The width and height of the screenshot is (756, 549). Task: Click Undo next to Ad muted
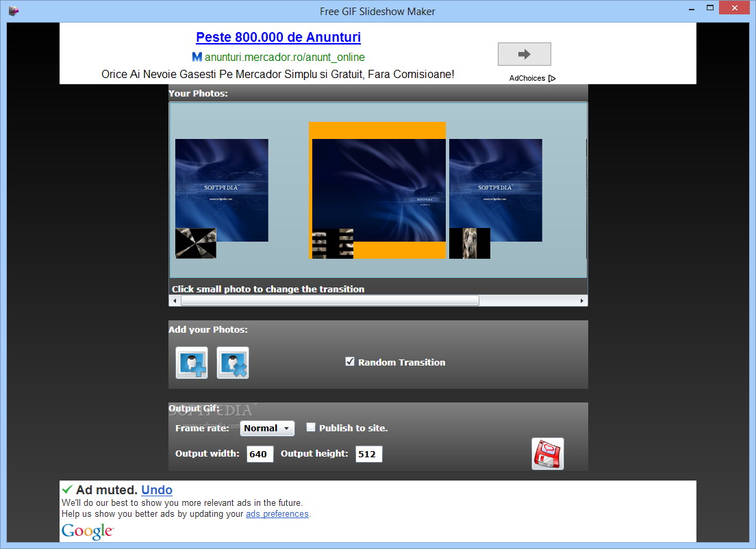[157, 489]
